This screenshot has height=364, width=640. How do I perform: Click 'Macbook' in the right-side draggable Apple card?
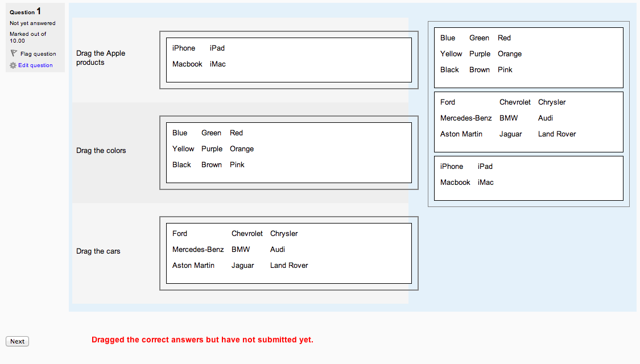(455, 183)
